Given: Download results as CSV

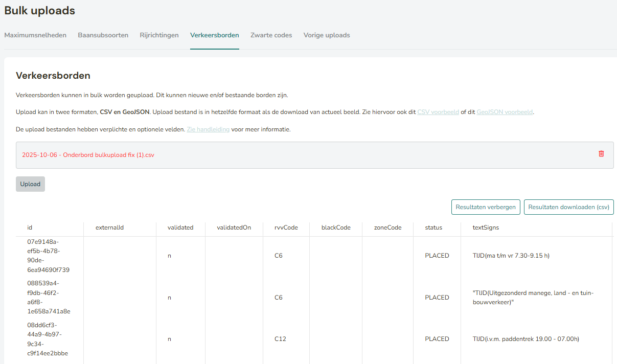Looking at the screenshot, I should point(568,207).
